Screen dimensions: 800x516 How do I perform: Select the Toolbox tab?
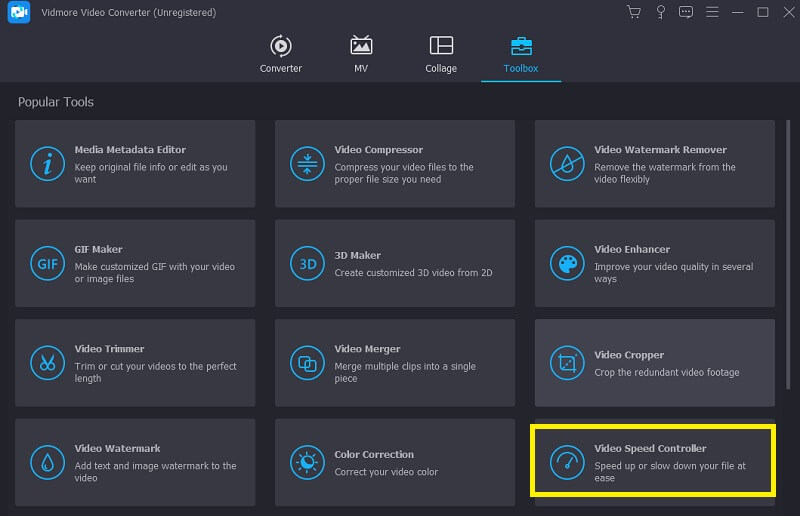coord(521,54)
